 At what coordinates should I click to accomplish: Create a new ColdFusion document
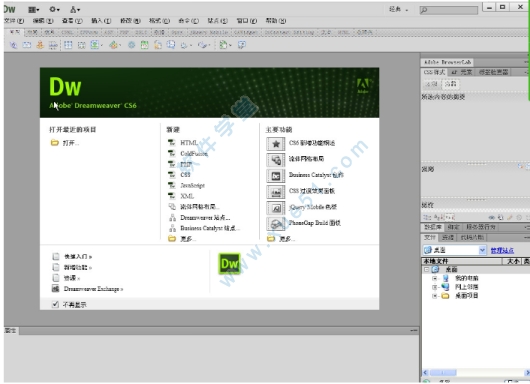188,154
